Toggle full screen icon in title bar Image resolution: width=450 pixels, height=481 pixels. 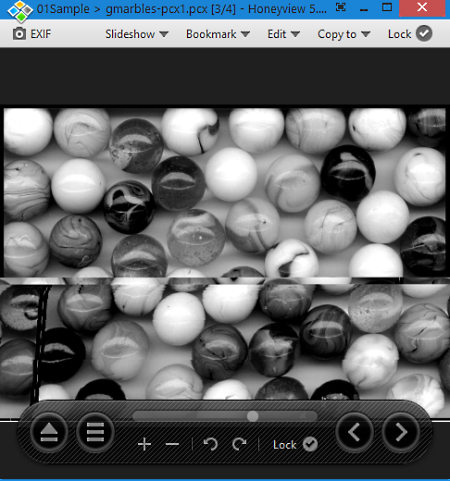tap(341, 7)
